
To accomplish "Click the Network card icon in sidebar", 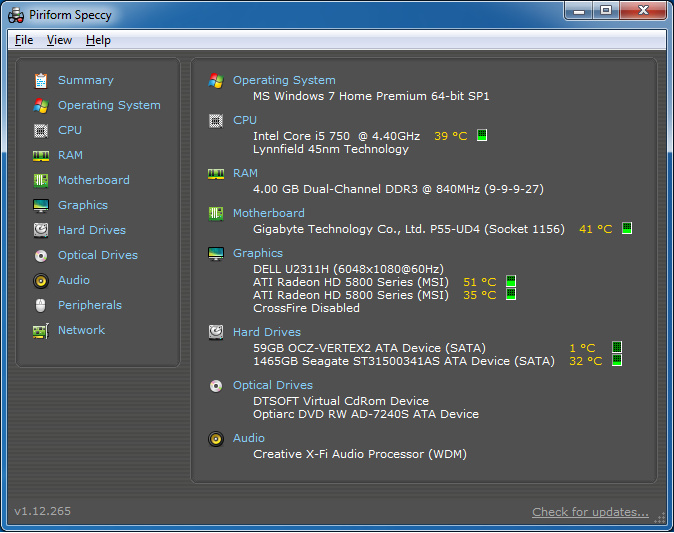I will pyautogui.click(x=41, y=331).
